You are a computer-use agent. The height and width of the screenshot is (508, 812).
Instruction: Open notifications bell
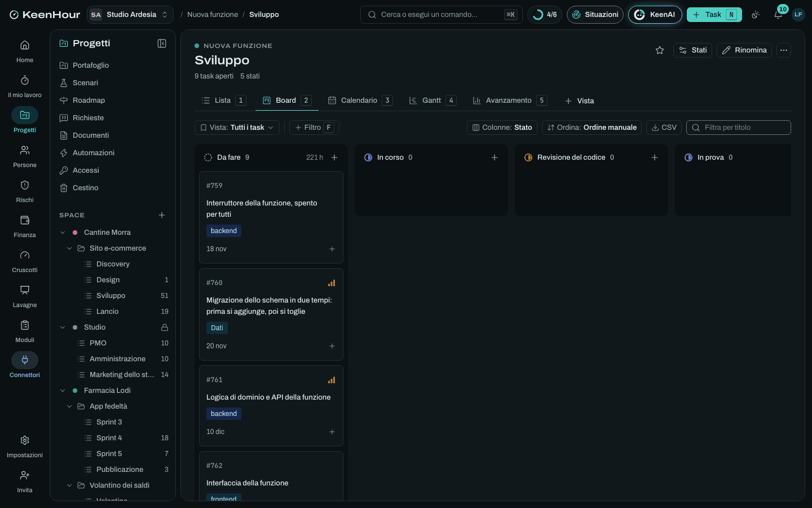pyautogui.click(x=778, y=15)
